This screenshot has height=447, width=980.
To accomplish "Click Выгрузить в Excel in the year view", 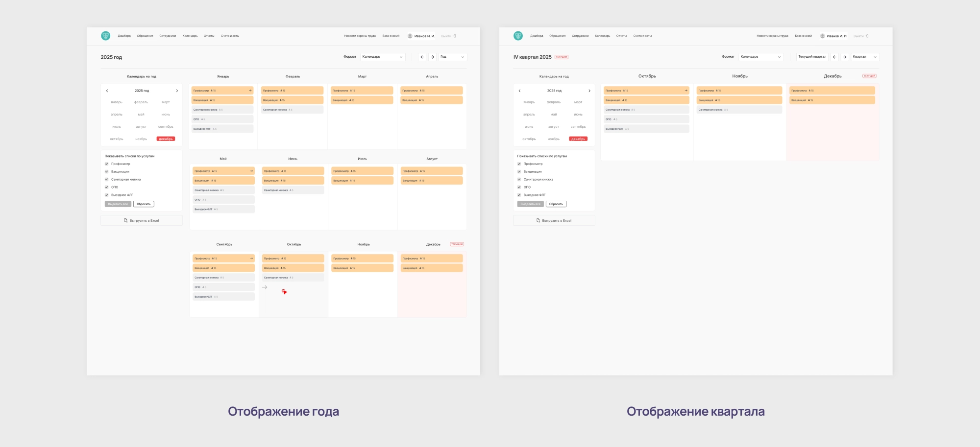I will tap(142, 221).
